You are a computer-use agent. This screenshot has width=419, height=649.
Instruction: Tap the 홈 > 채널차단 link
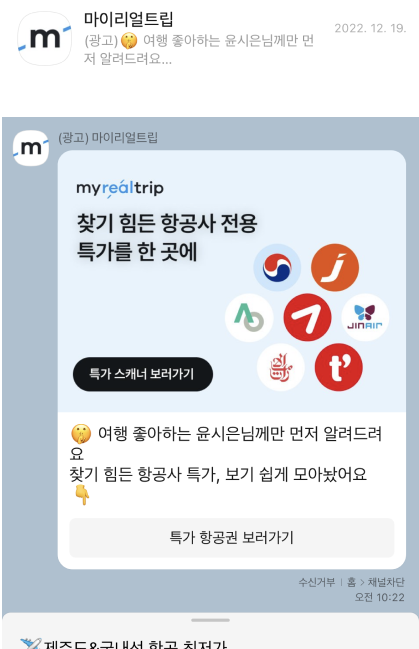tap(376, 582)
